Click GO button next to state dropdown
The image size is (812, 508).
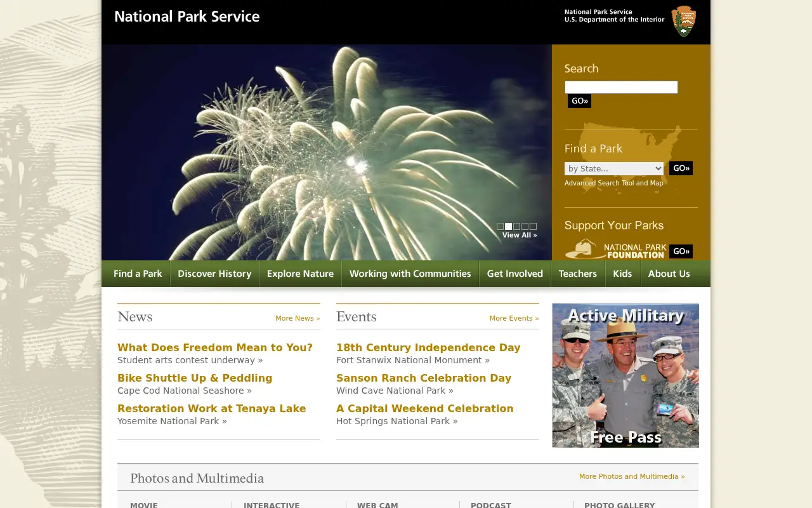coord(681,168)
